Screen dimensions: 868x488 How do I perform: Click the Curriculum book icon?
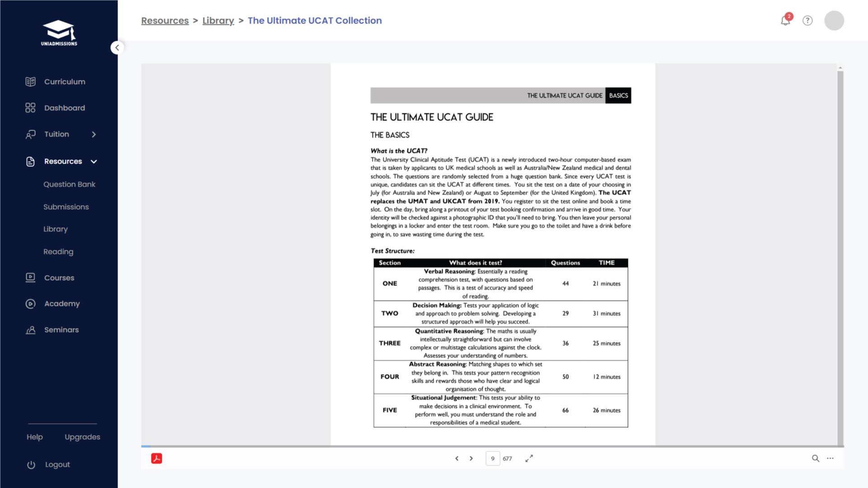tap(30, 82)
